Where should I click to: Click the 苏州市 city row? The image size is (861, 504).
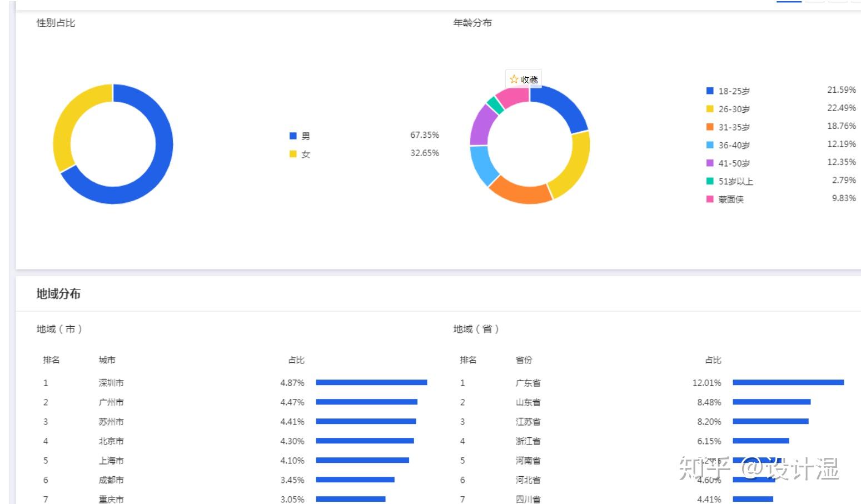point(235,422)
